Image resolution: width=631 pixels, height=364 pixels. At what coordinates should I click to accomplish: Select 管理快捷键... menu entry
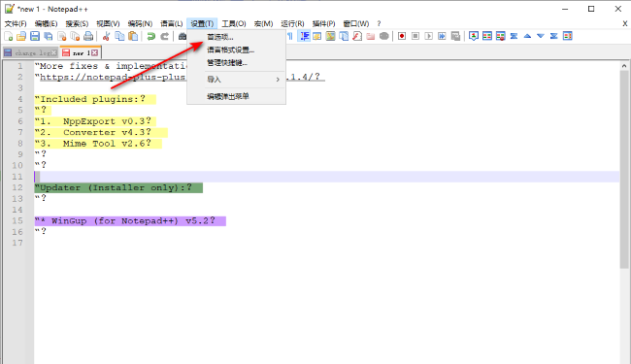(x=237, y=63)
